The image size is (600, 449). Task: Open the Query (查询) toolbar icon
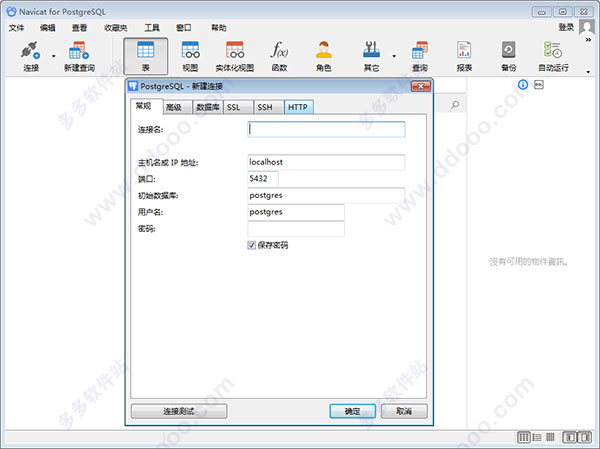pos(420,50)
